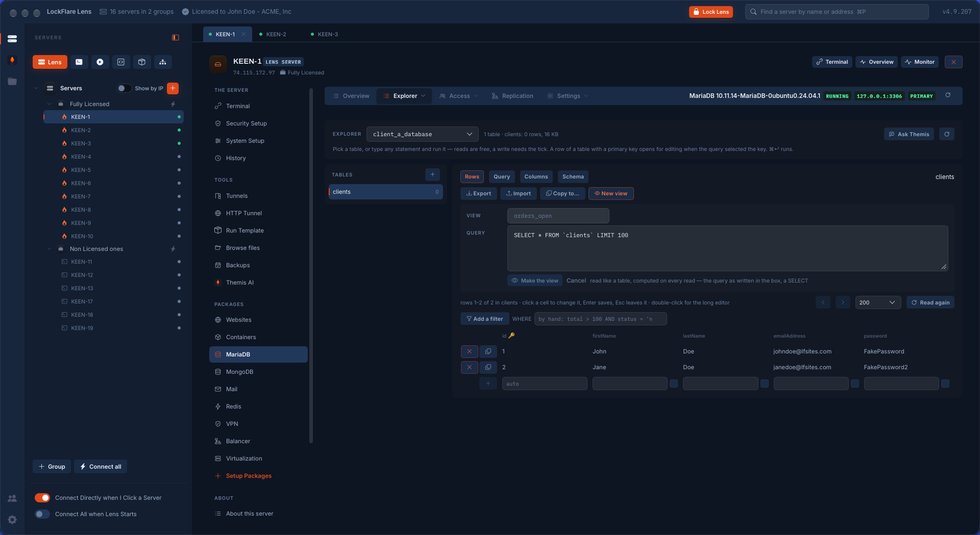Collapse the Fully Licensed group
This screenshot has height=535, width=980.
[x=50, y=104]
